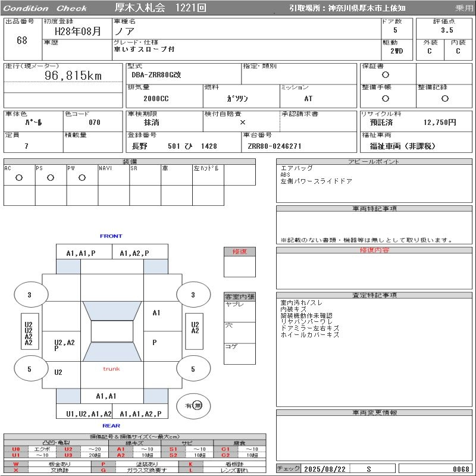
Task: Click the red G legend code
Action: [103, 470]
